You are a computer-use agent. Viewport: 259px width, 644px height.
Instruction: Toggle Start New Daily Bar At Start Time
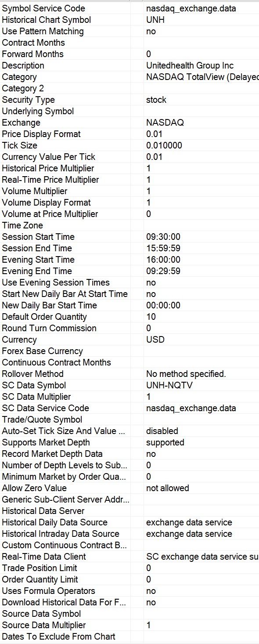(x=201, y=294)
